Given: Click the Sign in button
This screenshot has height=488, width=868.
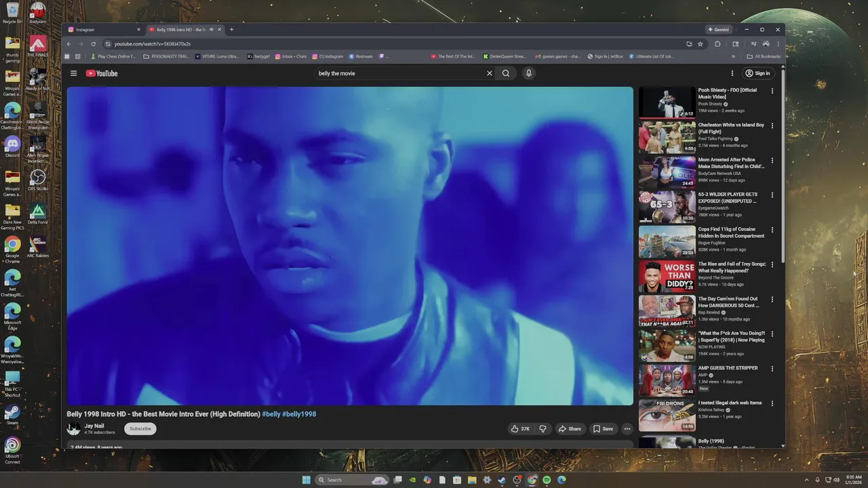Looking at the screenshot, I should point(758,73).
